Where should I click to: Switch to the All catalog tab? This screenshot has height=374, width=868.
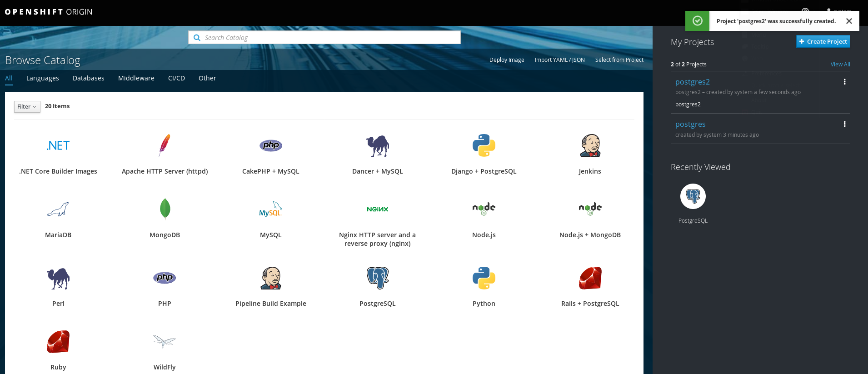pos(9,78)
